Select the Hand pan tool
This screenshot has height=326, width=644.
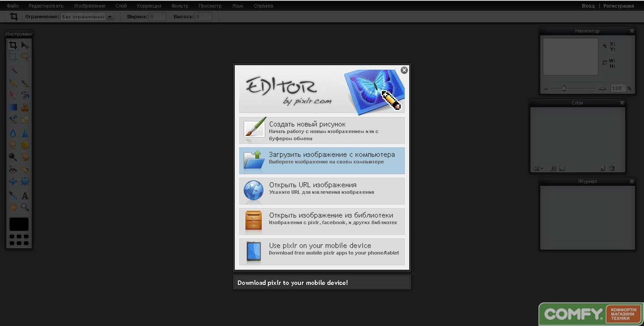tap(13, 207)
